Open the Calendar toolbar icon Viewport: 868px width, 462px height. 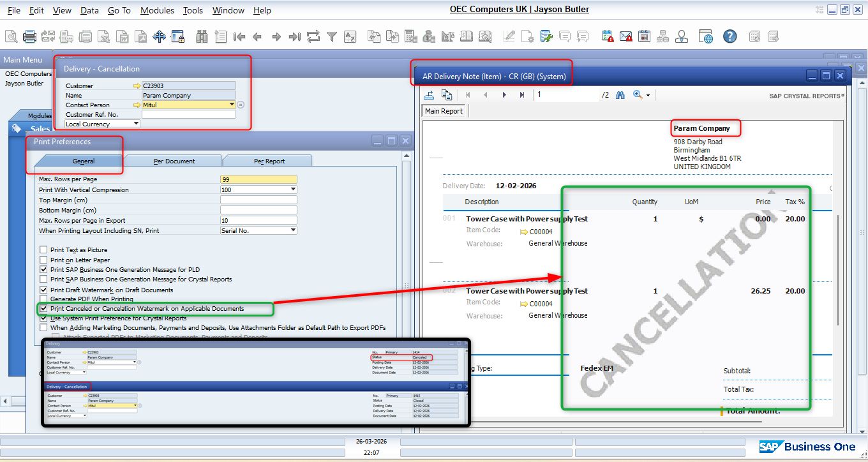pos(645,36)
